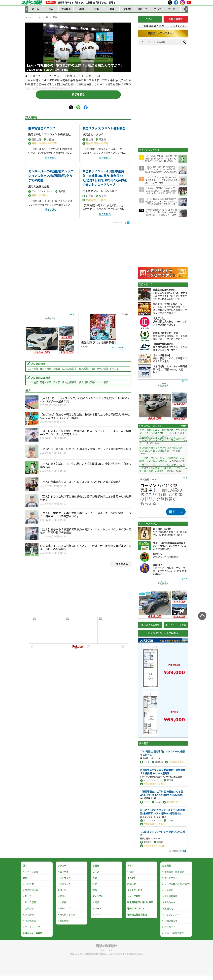Open the YouTube マンデー報知 article thumbnail
Viewport: 213px width, 980px height.
click(32, 418)
